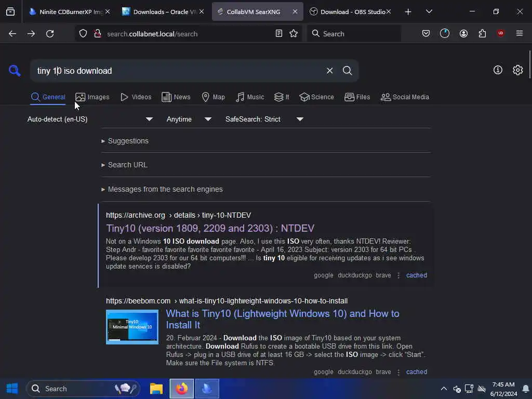Image resolution: width=532 pixels, height=399 pixels.
Task: Click the Firefox toolbar Search box
Action: pyautogui.click(x=354, y=34)
